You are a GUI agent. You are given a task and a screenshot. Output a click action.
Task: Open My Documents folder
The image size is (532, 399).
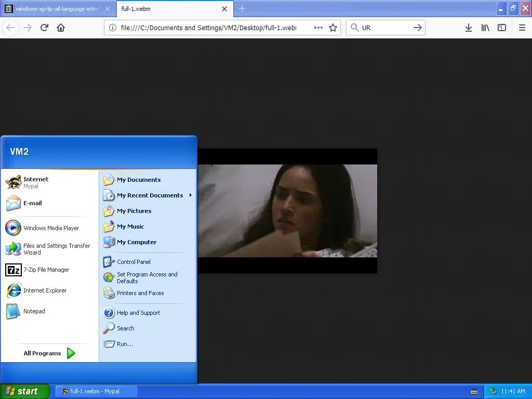tap(148, 180)
